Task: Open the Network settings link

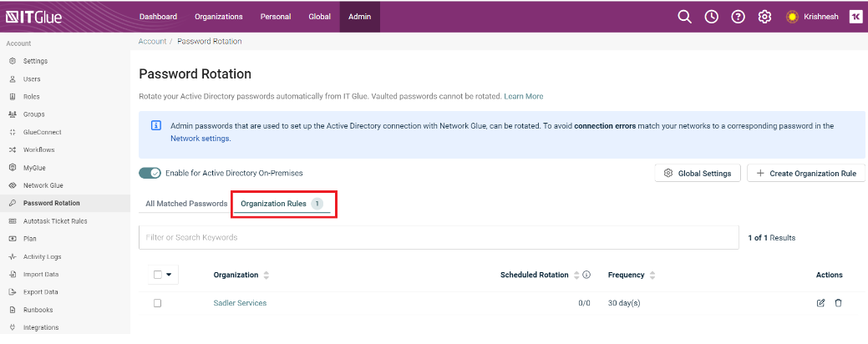Action: [200, 139]
